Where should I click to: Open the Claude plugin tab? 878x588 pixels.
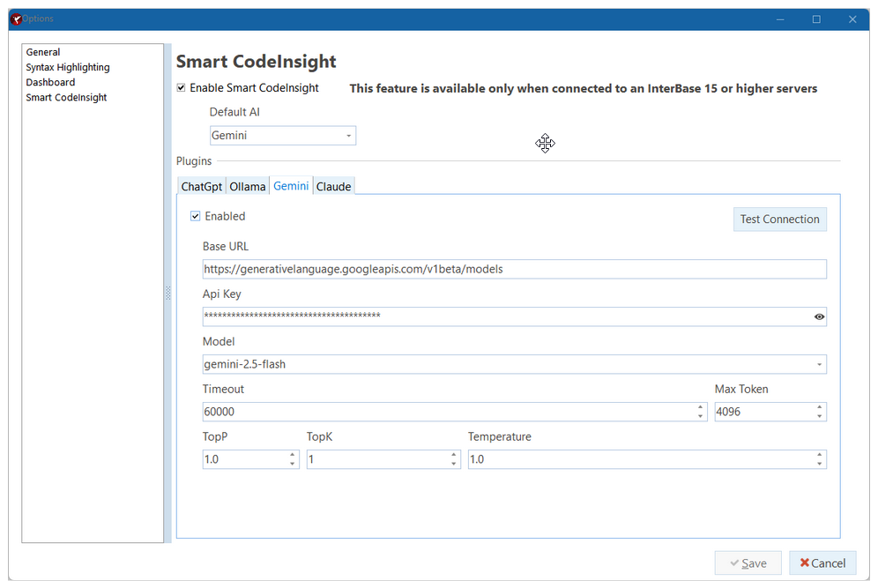[x=334, y=187]
